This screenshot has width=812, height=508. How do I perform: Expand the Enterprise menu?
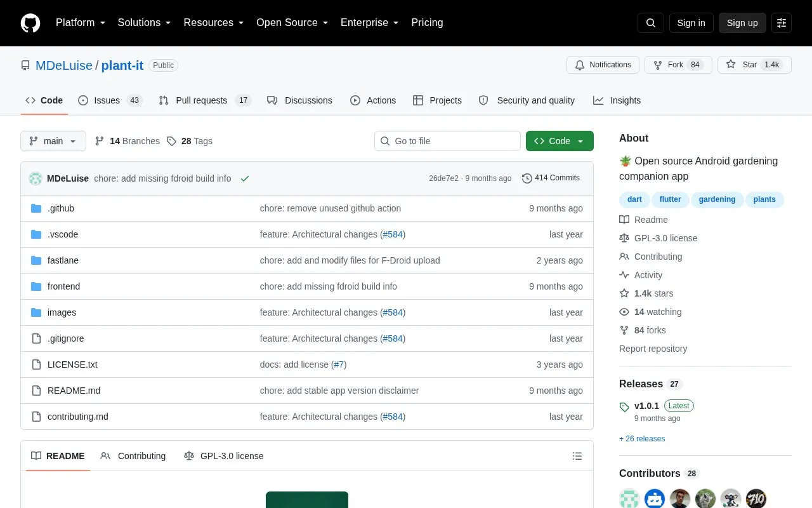coord(370,23)
